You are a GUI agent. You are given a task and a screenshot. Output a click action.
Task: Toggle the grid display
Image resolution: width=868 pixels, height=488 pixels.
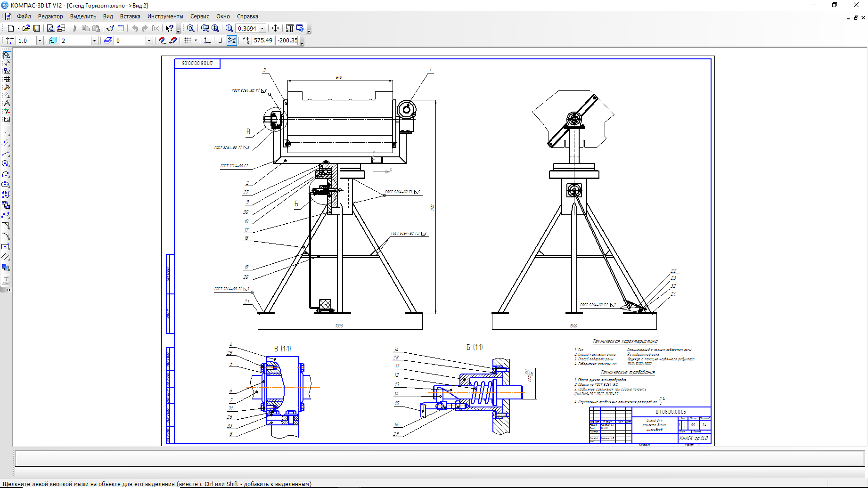click(188, 41)
